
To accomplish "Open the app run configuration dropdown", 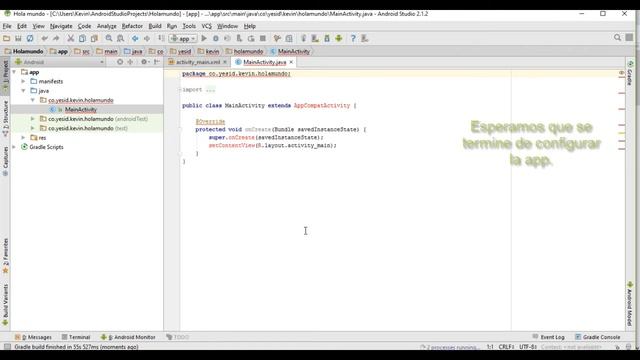I will 183,38.
